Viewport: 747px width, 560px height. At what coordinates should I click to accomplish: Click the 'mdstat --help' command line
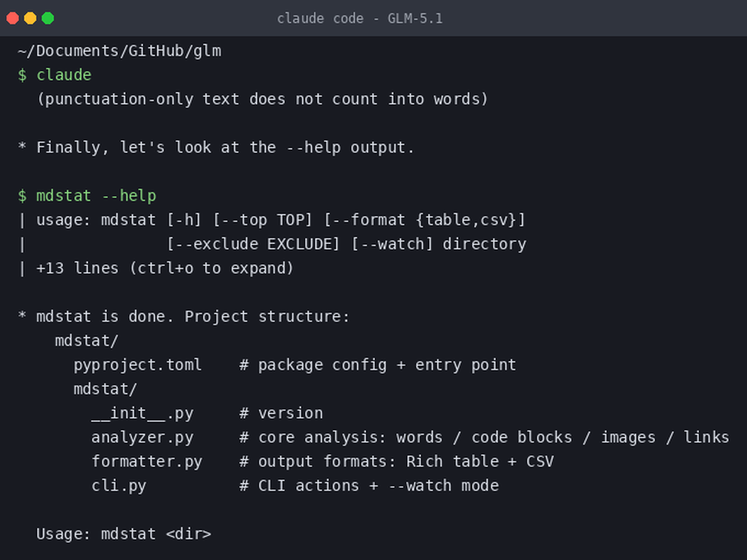coord(96,195)
